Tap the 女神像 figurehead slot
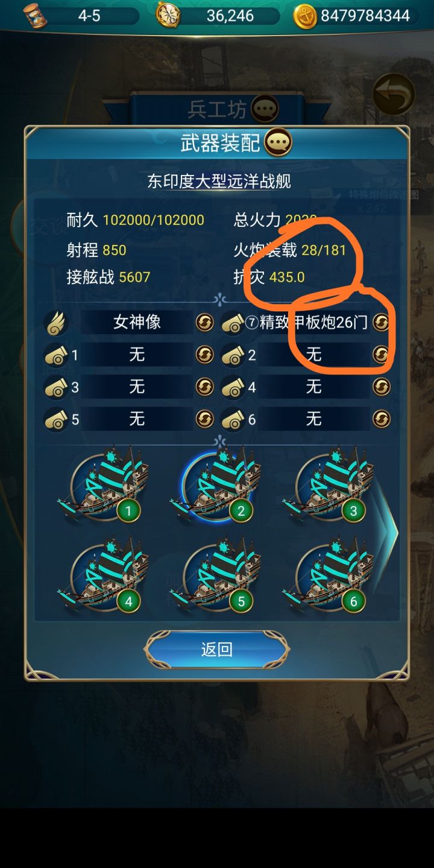This screenshot has width=434, height=868. (137, 323)
